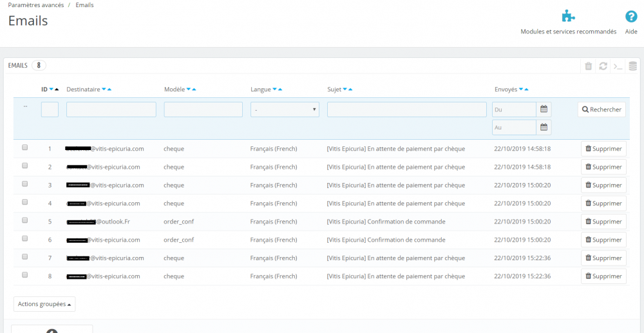This screenshot has width=644, height=333.
Task: Show the SQL query terminal icon
Action: tap(618, 66)
